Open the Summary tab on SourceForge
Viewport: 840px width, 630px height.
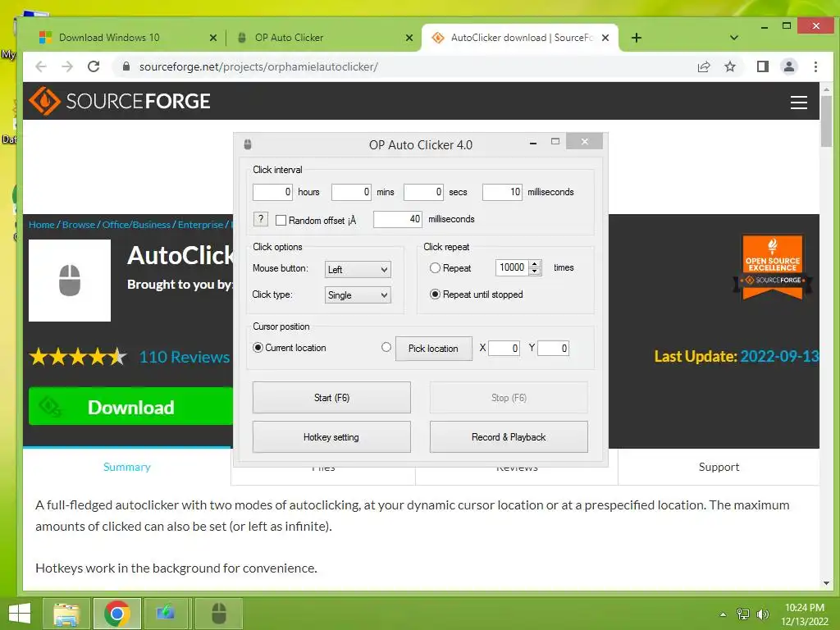[127, 467]
